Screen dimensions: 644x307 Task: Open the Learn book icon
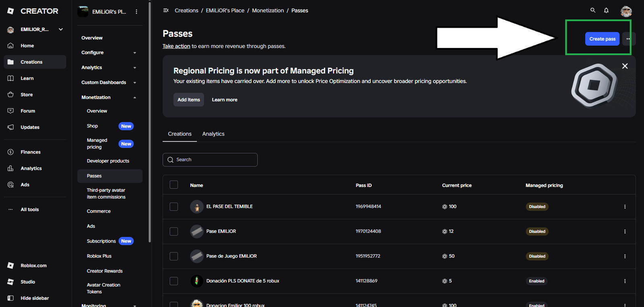click(11, 78)
